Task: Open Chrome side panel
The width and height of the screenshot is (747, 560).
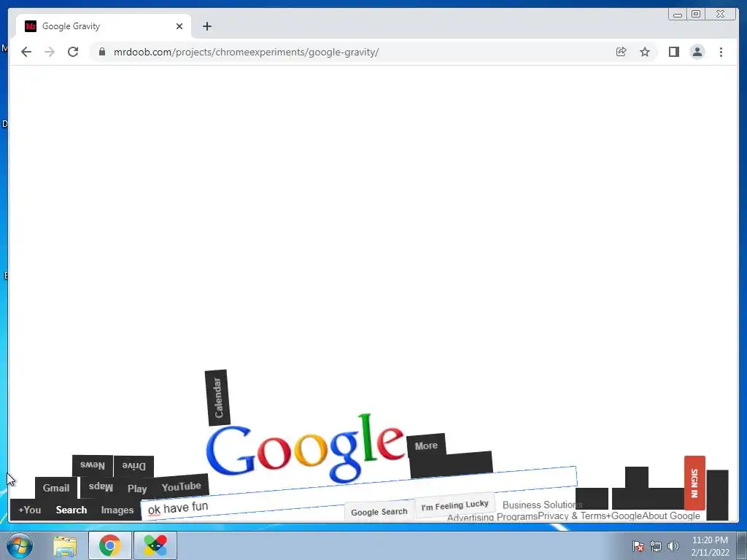Action: click(673, 52)
